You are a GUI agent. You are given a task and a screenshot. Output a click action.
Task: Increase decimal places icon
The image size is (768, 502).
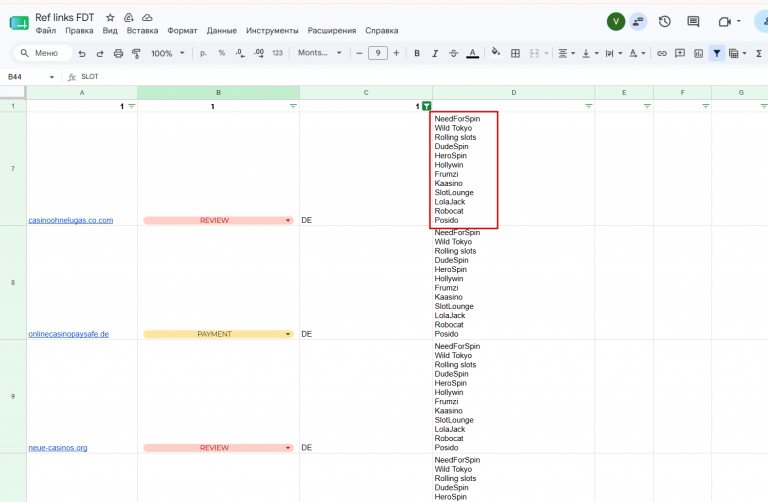click(x=259, y=53)
